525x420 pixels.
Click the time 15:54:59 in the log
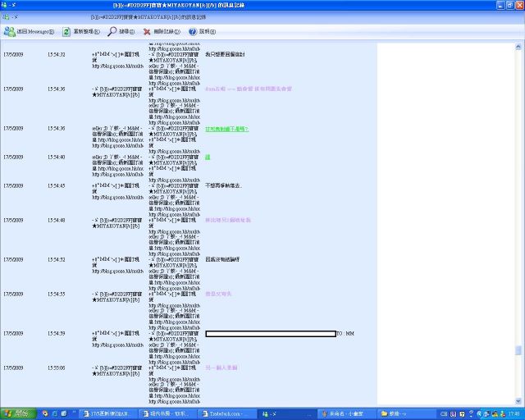[57, 334]
